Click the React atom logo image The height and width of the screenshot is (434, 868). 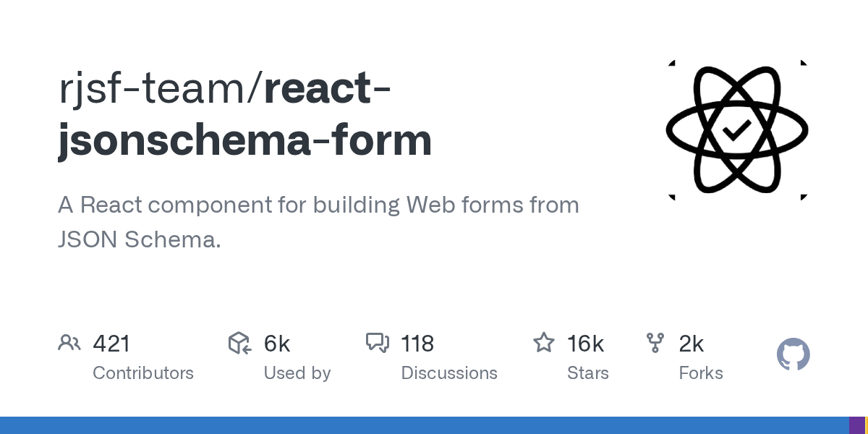pos(737,130)
